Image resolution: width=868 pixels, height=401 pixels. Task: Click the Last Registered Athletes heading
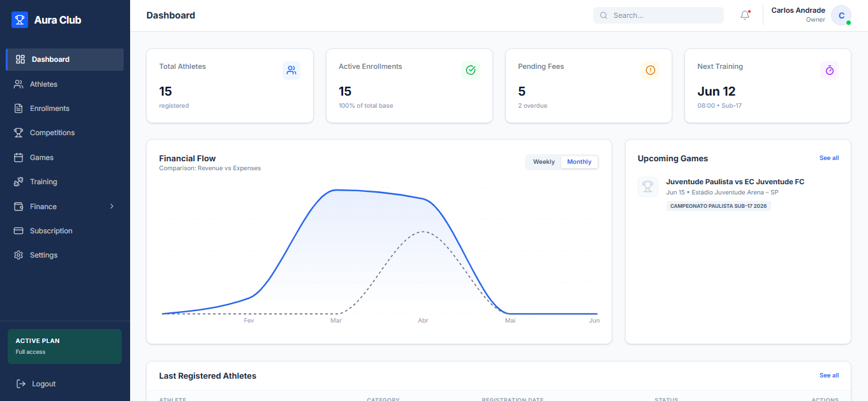point(208,375)
